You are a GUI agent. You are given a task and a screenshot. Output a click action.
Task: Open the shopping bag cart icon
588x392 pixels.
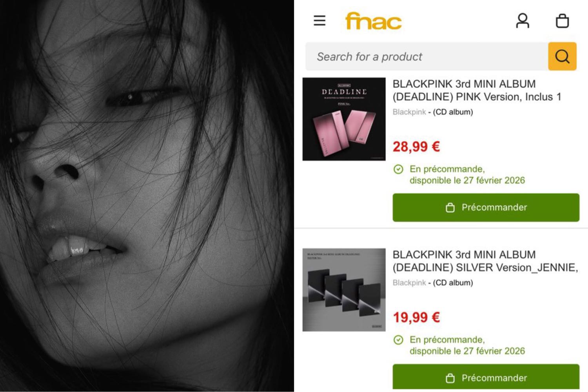click(x=563, y=21)
